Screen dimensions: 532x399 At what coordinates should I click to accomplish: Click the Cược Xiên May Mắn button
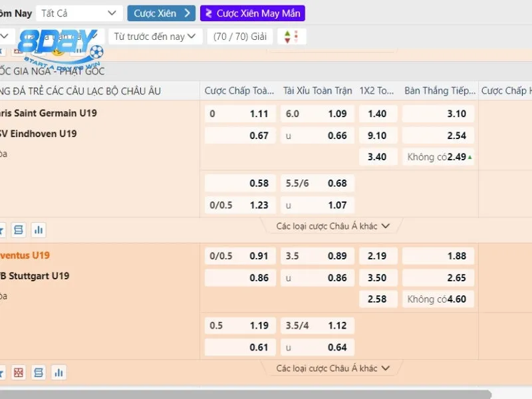253,13
